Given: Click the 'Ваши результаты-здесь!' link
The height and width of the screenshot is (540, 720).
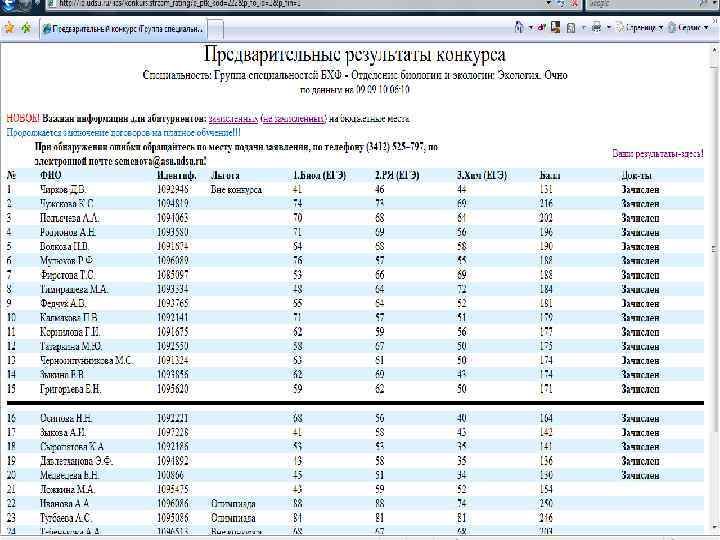Looking at the screenshot, I should tap(658, 154).
